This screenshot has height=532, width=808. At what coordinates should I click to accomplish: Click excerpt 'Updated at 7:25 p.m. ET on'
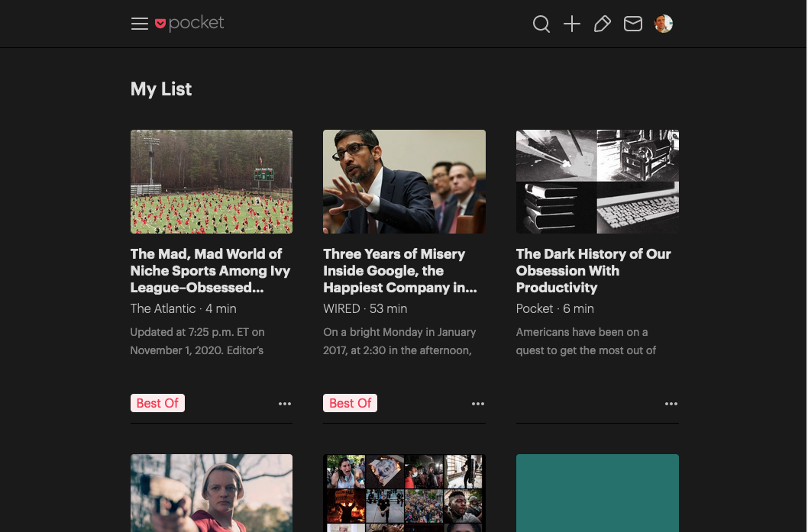[x=197, y=332]
